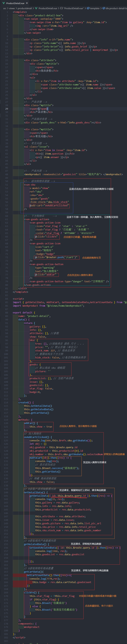The image size is (127, 644).
Task: Click the GetDetailData() method definition
Action: click(36, 492)
